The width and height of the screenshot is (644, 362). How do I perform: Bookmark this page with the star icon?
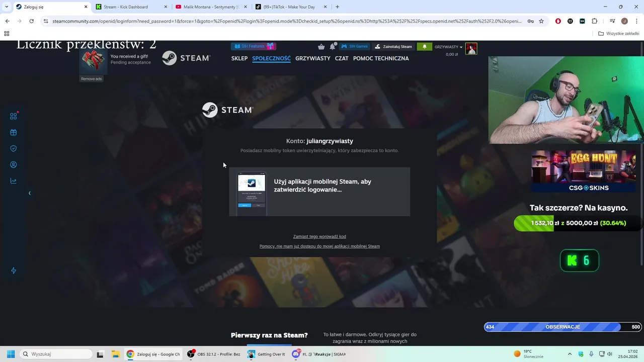pyautogui.click(x=541, y=21)
